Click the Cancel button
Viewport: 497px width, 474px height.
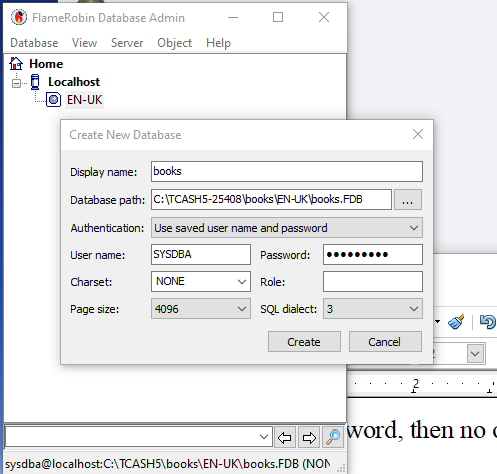click(x=385, y=342)
